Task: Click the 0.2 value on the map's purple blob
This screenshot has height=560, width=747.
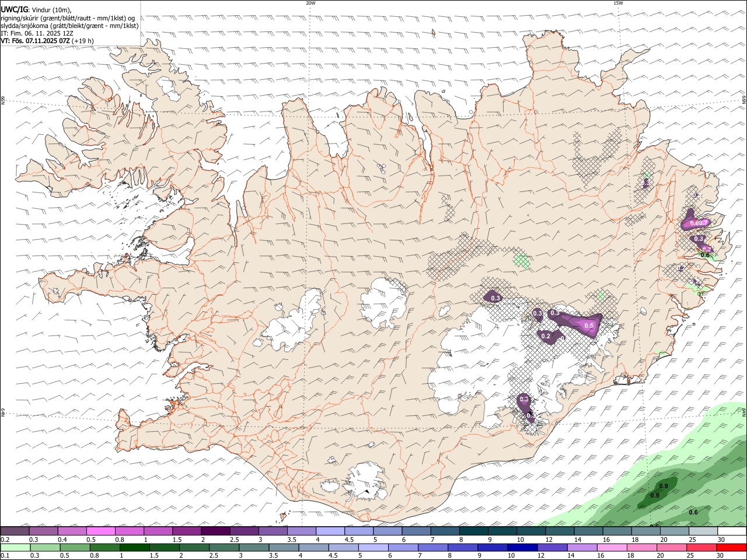Action: pyautogui.click(x=546, y=336)
